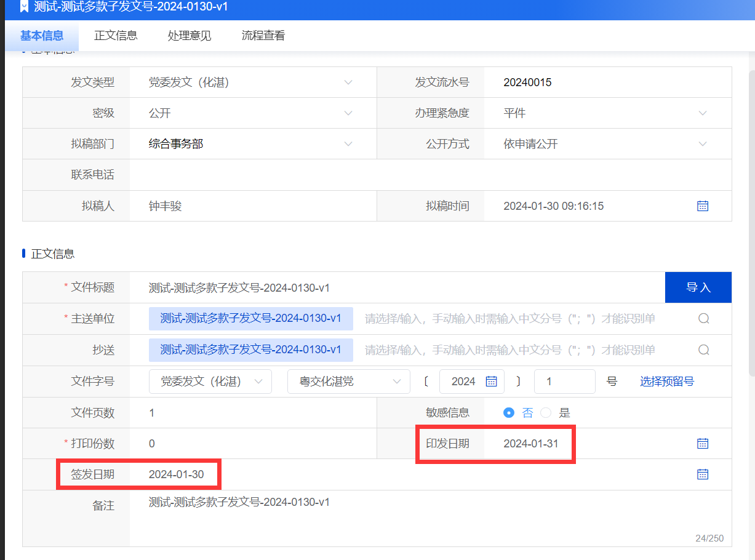Expand the 办理紧急度 dropdown
Image resolution: width=755 pixels, height=560 pixels.
703,113
